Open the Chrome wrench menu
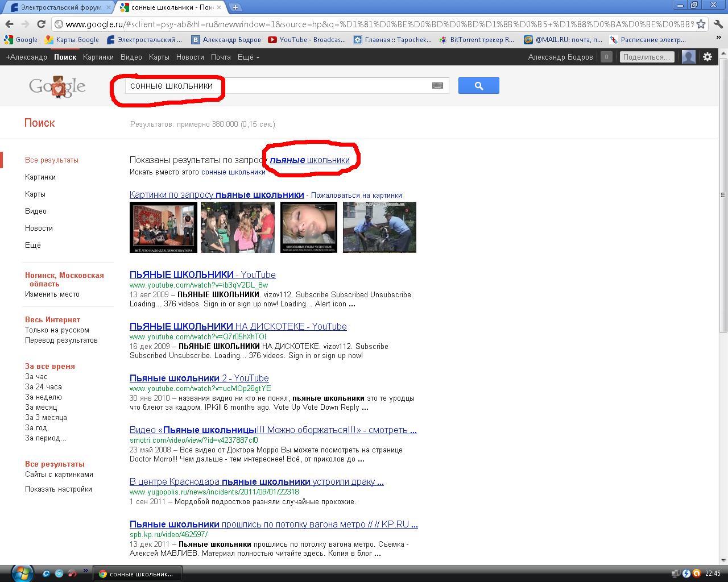728x582 pixels. [x=718, y=24]
